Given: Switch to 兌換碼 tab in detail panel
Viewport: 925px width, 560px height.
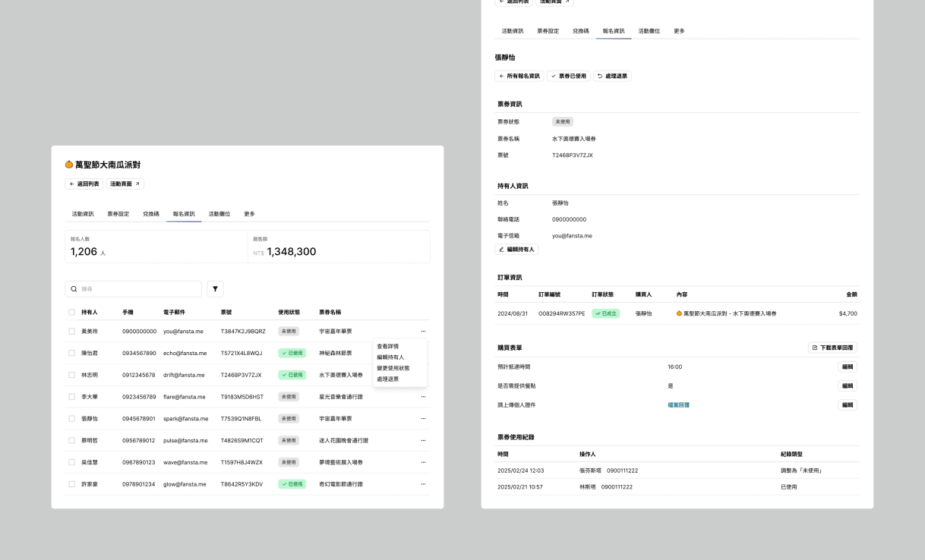Looking at the screenshot, I should point(581,31).
